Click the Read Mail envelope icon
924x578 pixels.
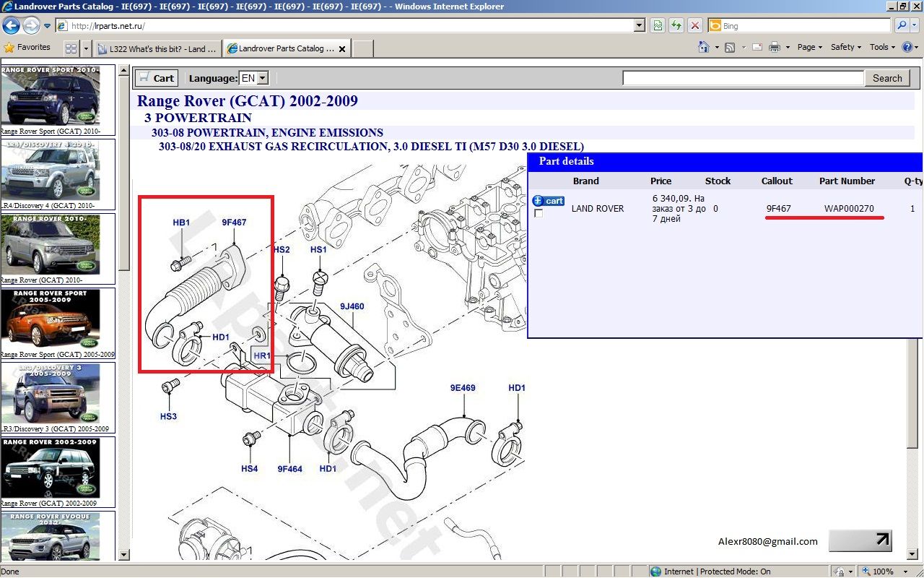pos(757,47)
